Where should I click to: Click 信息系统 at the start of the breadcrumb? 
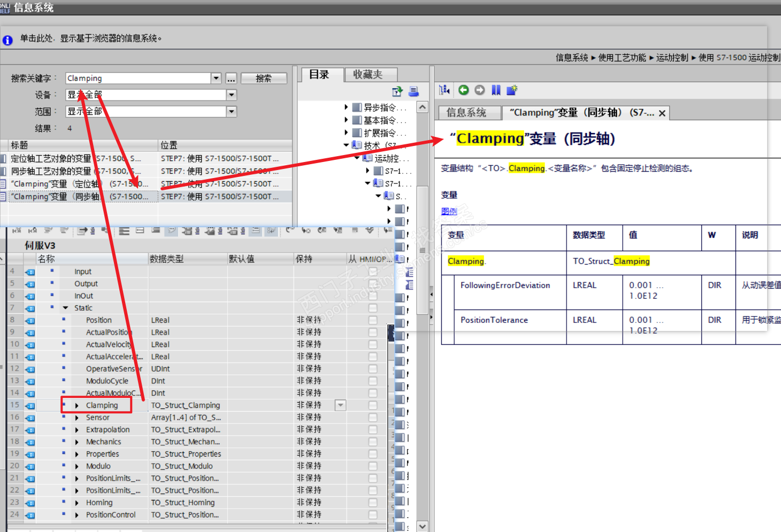[x=572, y=58]
